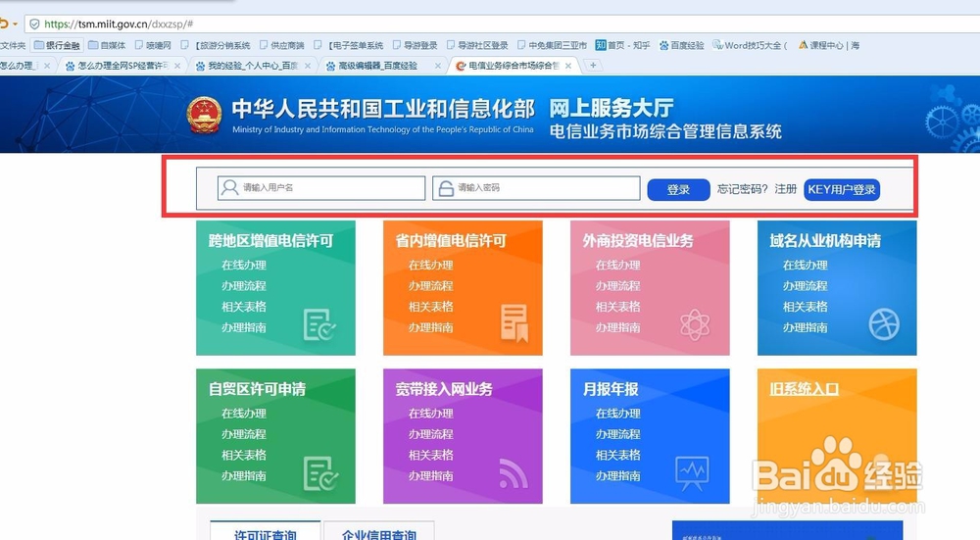The image size is (980, 540).
Task: Open the 省内增值电信许可 card title
Action: (451, 241)
